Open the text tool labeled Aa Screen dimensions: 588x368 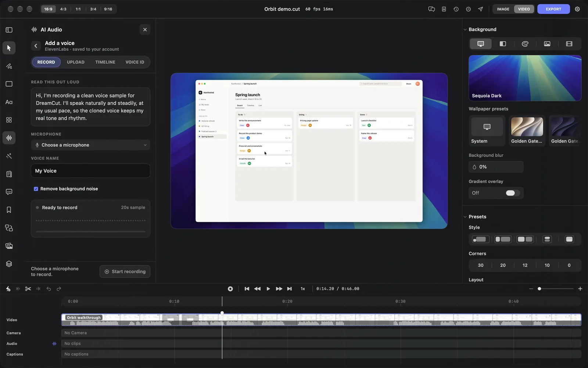coord(9,102)
